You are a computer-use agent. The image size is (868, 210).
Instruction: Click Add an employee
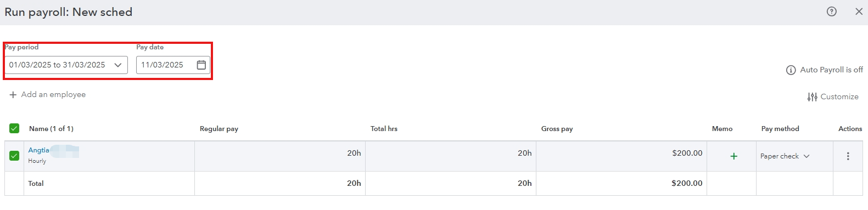point(53,94)
